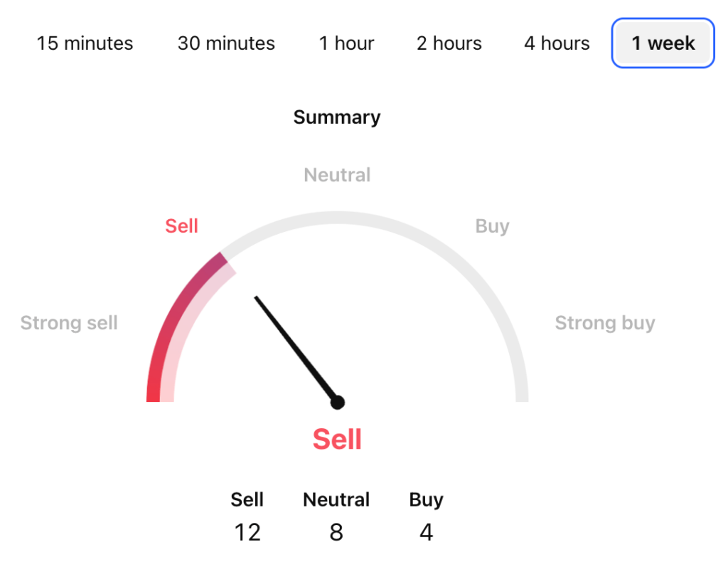Select the 15 minutes interval tab
Screen dimensions: 728x562
click(x=84, y=43)
